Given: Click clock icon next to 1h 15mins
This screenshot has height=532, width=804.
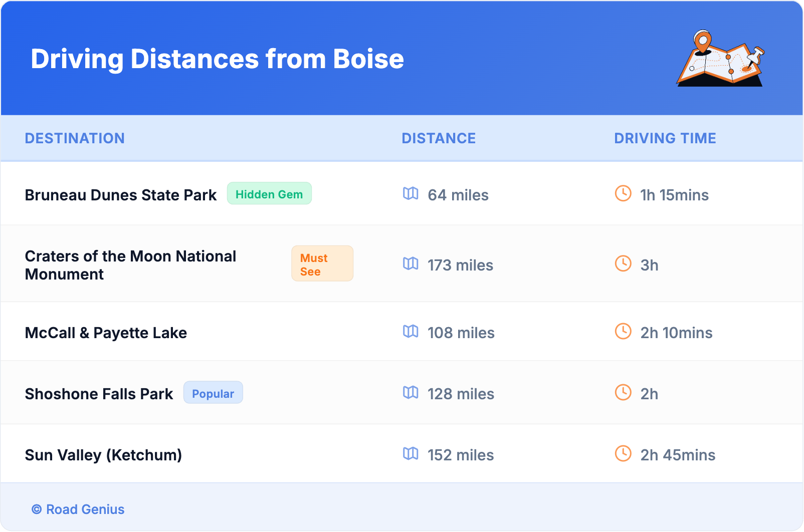Looking at the screenshot, I should [623, 193].
